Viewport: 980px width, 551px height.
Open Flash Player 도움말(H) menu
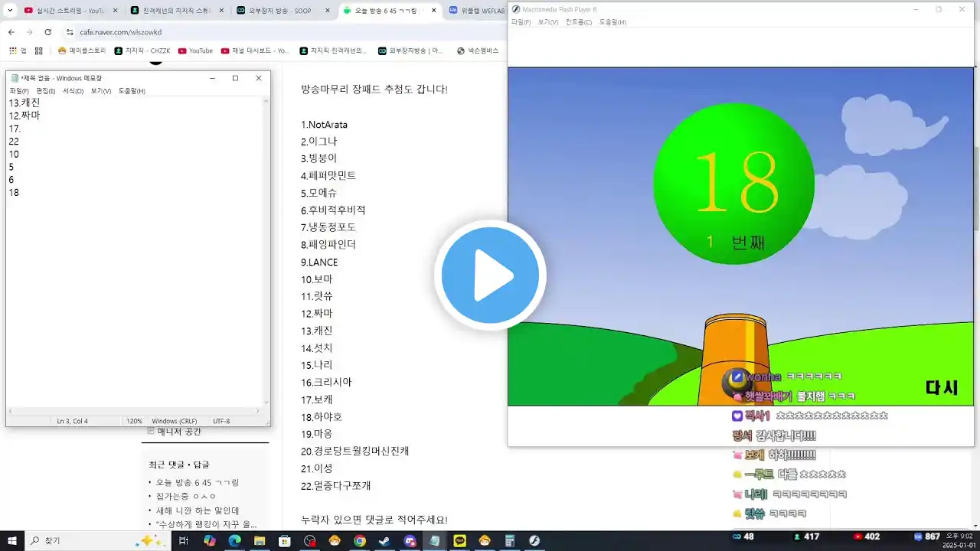click(x=612, y=22)
